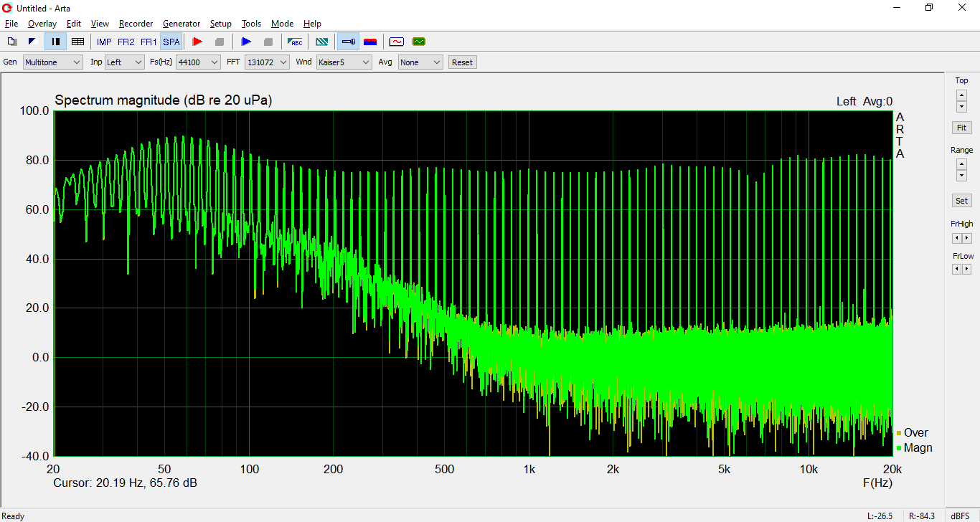Open the Fs(Hz) 44100 dropdown
The image size is (980, 522).
(x=198, y=62)
